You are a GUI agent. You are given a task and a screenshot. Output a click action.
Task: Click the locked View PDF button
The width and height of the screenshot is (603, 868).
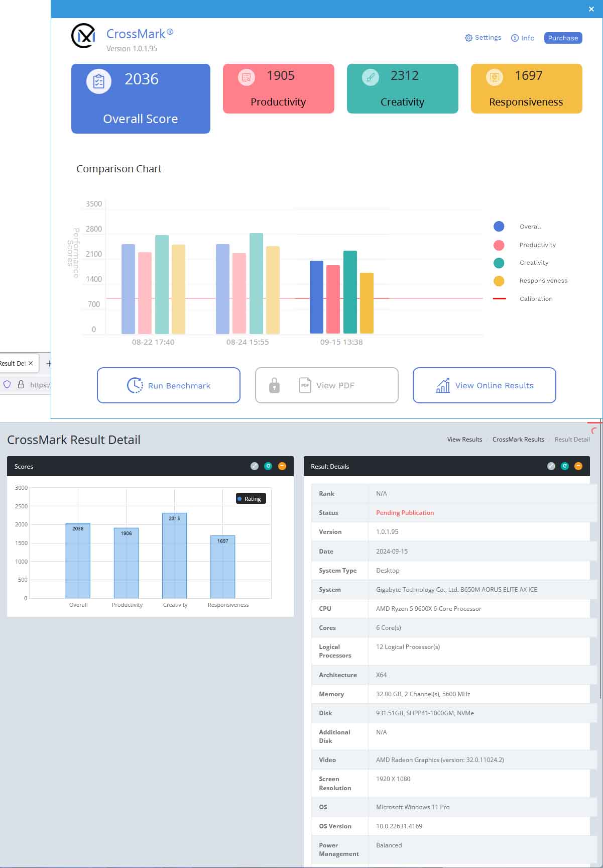tap(327, 385)
